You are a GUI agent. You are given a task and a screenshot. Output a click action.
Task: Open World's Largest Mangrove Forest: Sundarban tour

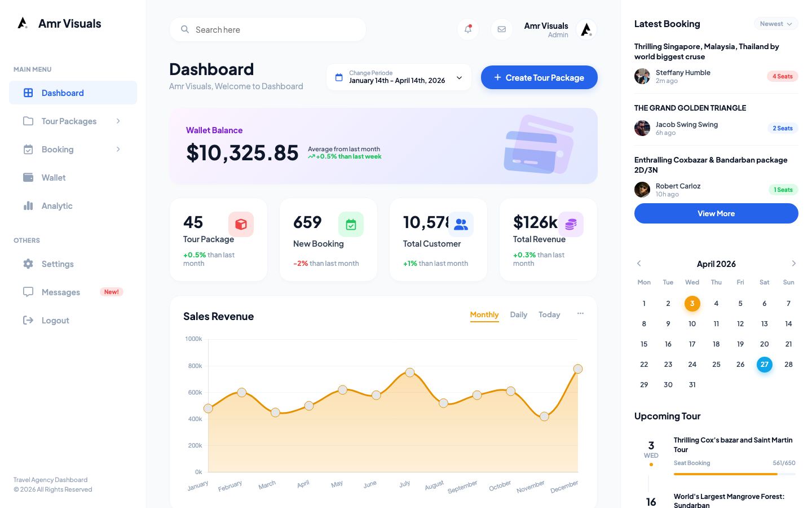(729, 501)
